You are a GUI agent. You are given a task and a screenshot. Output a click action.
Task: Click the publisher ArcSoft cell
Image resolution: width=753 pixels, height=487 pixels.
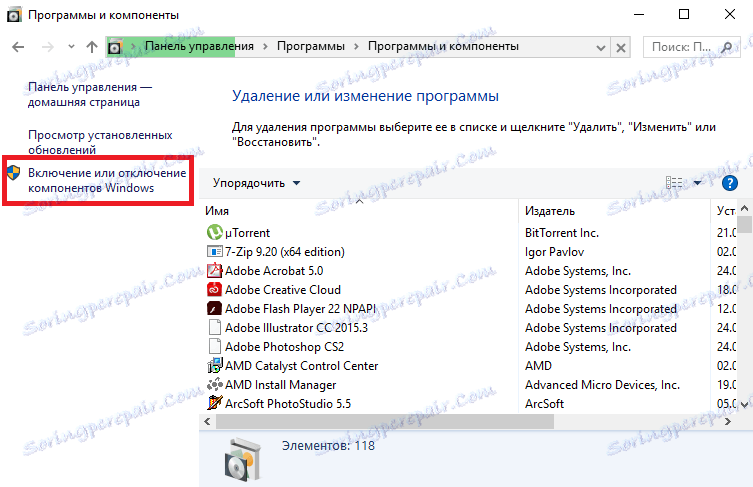point(544,404)
